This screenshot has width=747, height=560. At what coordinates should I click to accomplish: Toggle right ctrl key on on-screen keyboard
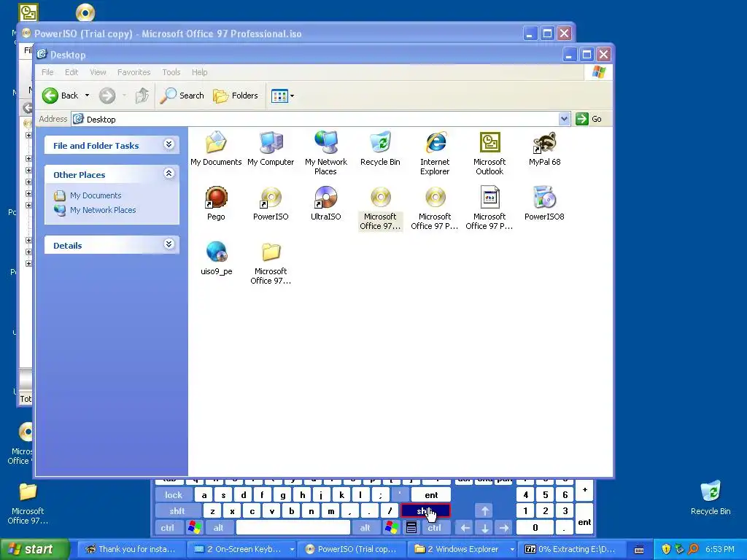[434, 528]
